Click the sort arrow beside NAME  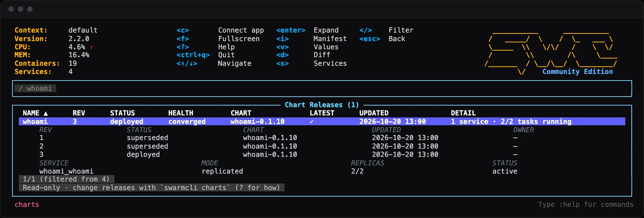point(46,113)
